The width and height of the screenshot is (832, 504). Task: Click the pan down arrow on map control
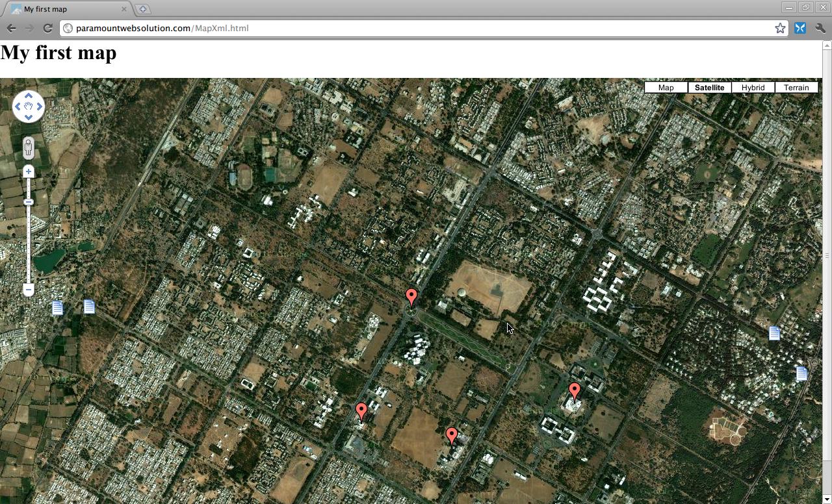pos(29,118)
